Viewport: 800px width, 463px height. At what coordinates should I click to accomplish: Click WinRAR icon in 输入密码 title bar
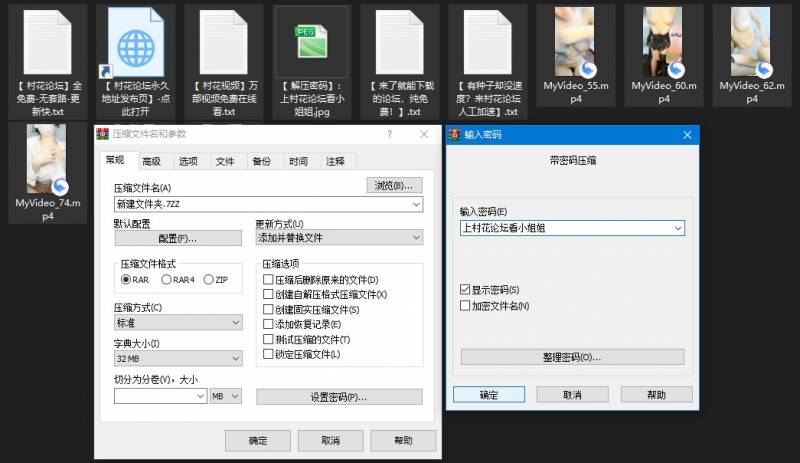point(454,135)
